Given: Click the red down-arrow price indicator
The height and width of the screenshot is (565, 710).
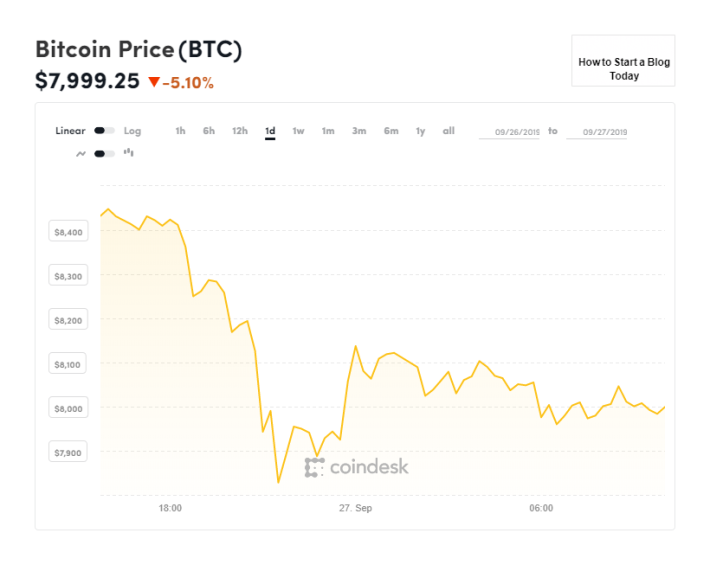Looking at the screenshot, I should click(x=154, y=82).
